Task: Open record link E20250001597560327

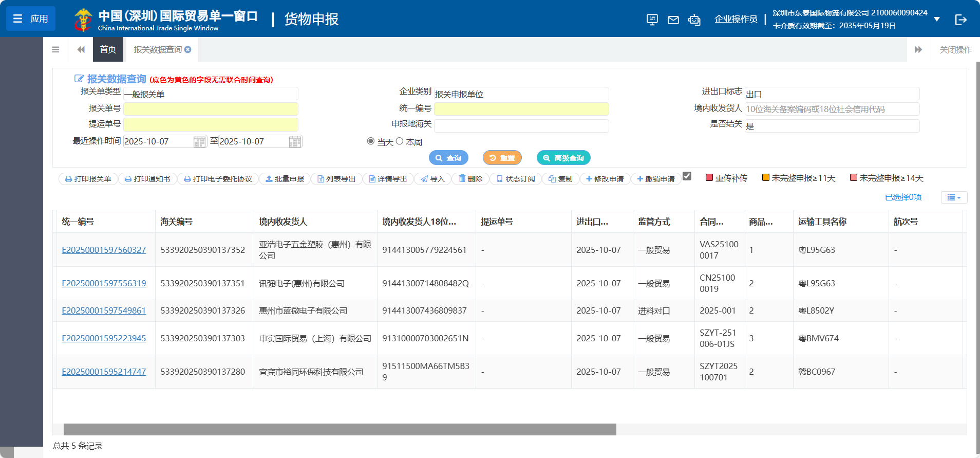Action: (104, 250)
